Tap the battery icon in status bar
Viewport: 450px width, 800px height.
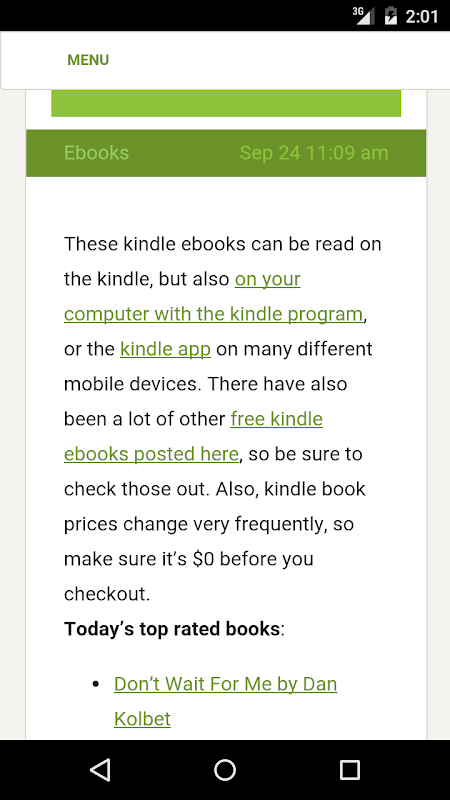tap(390, 16)
